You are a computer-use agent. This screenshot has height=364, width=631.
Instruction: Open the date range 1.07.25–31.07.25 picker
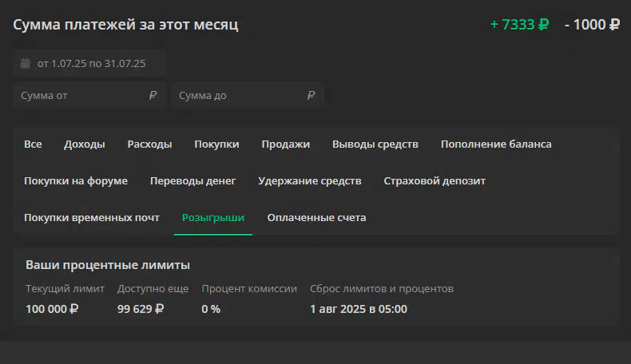[89, 63]
